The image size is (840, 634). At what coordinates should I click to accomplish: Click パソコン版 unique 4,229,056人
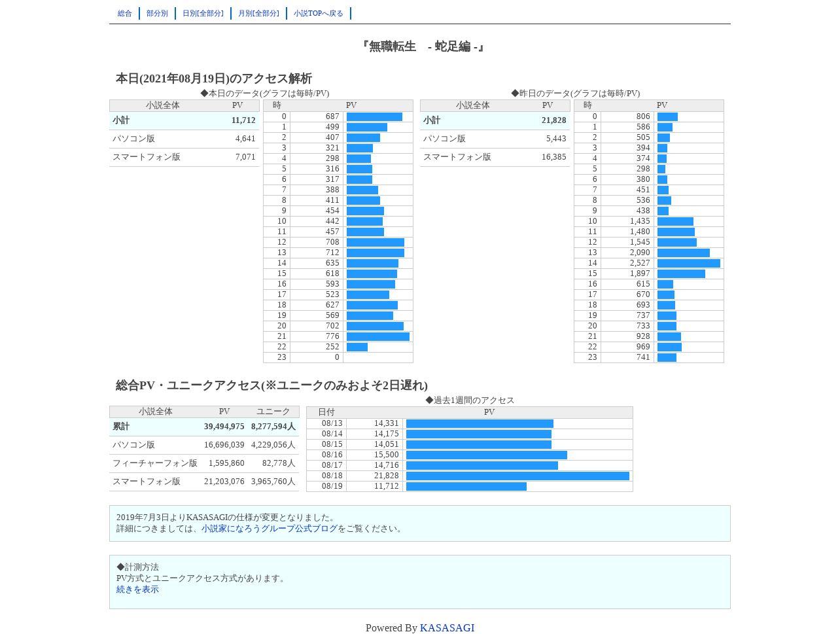273,445
